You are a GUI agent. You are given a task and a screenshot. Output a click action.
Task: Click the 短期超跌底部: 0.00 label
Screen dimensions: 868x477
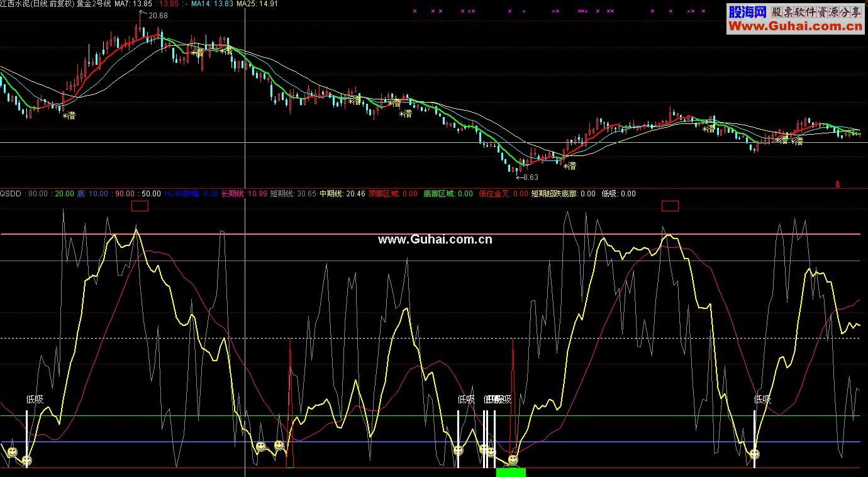click(x=564, y=194)
